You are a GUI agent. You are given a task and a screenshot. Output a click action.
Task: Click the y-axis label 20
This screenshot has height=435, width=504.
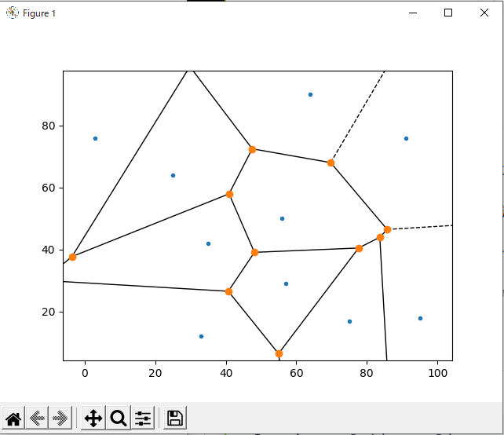(49, 312)
